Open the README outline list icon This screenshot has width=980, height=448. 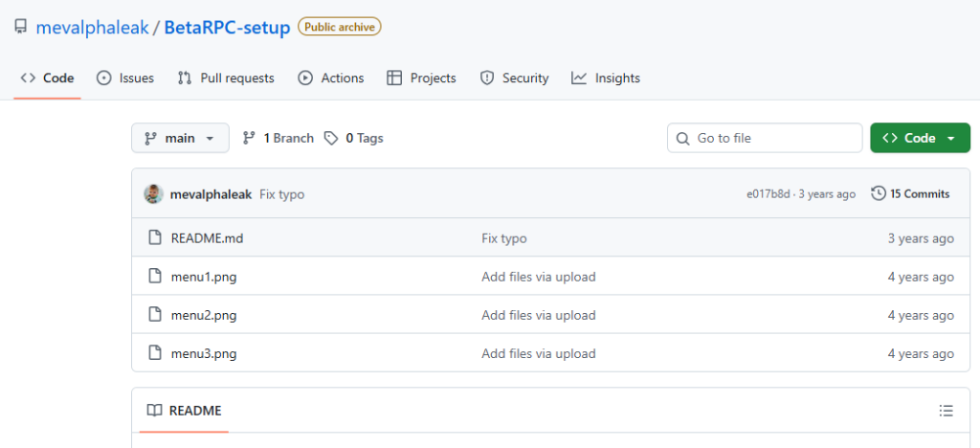click(x=946, y=411)
